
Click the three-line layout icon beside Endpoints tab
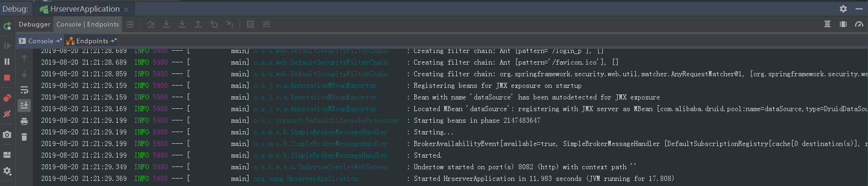[130, 24]
